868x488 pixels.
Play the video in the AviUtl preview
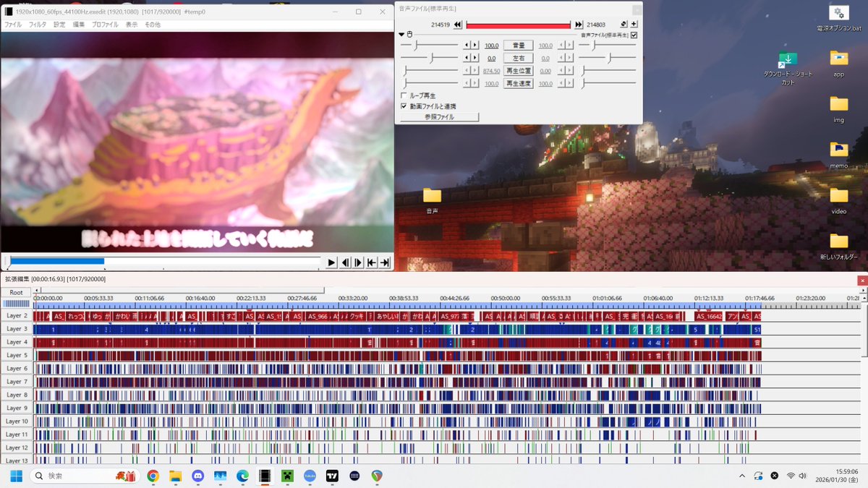click(x=331, y=262)
